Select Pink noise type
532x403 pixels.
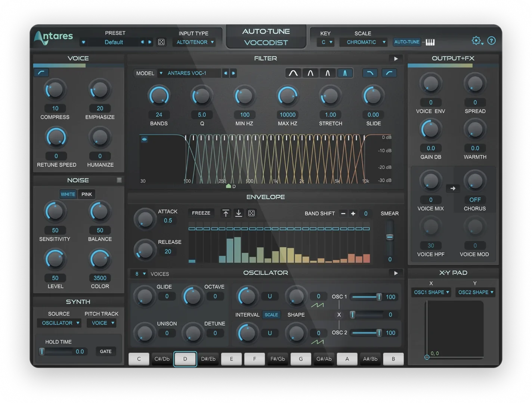(x=87, y=194)
